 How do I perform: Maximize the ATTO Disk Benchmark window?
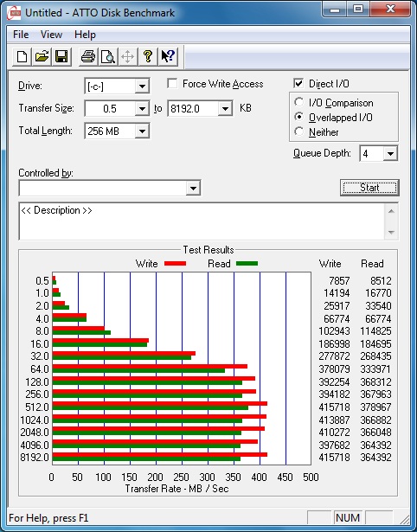358,10
